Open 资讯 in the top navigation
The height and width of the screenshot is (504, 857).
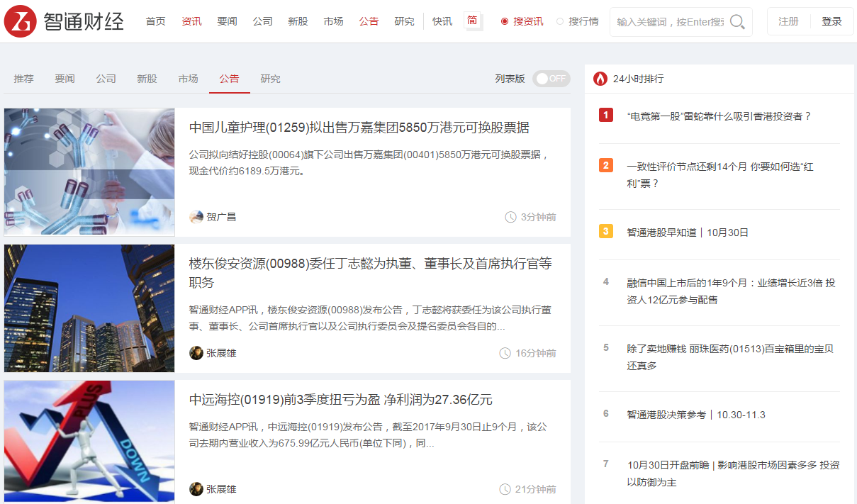(191, 21)
